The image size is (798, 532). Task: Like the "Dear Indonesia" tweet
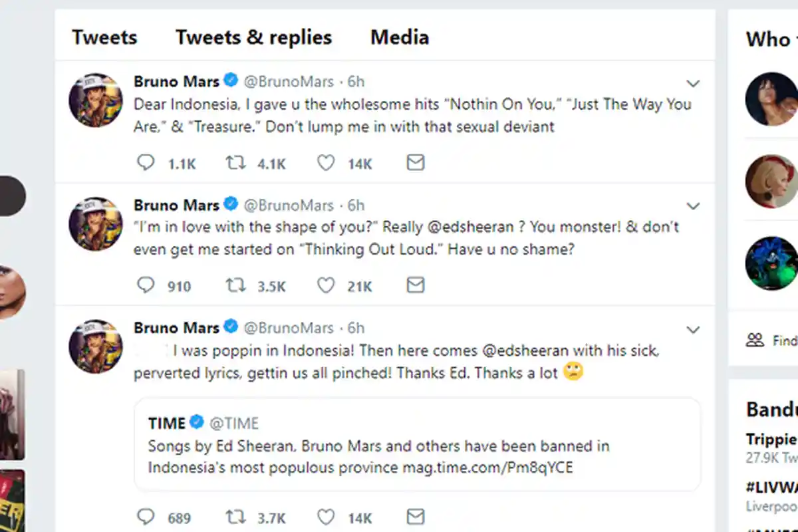pos(325,163)
